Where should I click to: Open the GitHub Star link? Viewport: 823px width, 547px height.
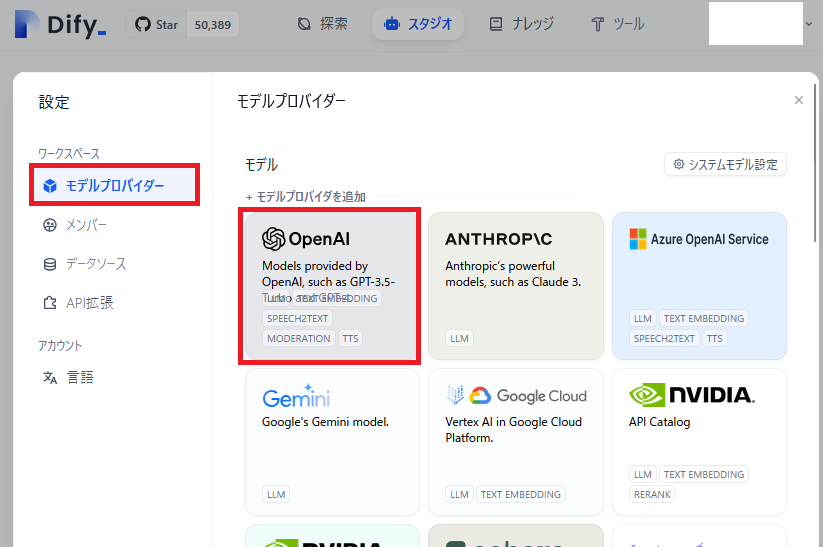point(156,25)
